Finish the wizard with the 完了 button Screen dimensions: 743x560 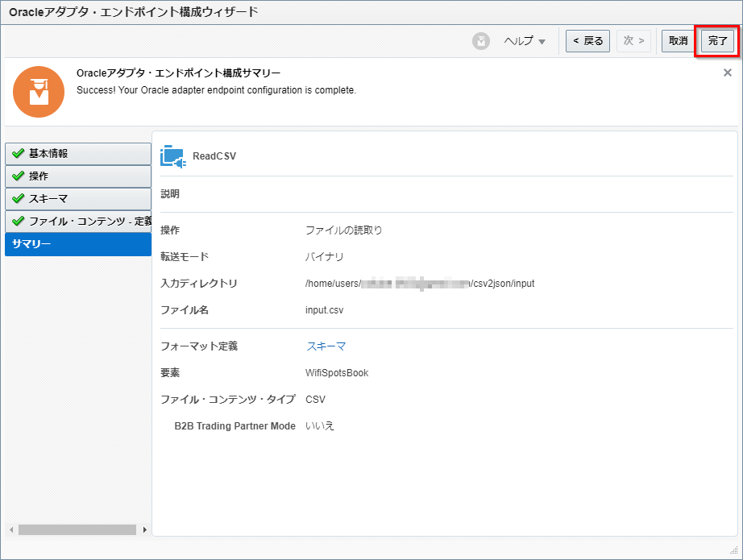717,41
